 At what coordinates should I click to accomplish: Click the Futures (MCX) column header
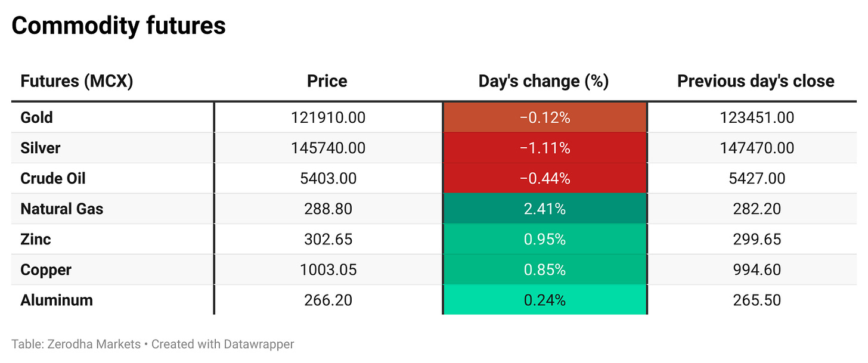76,81
